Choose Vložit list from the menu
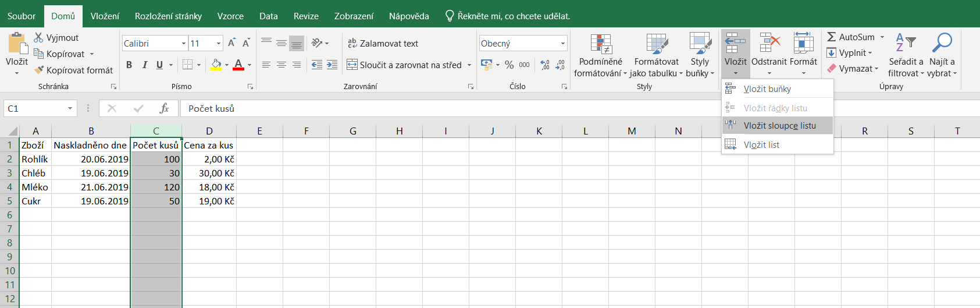Image resolution: width=980 pixels, height=308 pixels. [778, 145]
